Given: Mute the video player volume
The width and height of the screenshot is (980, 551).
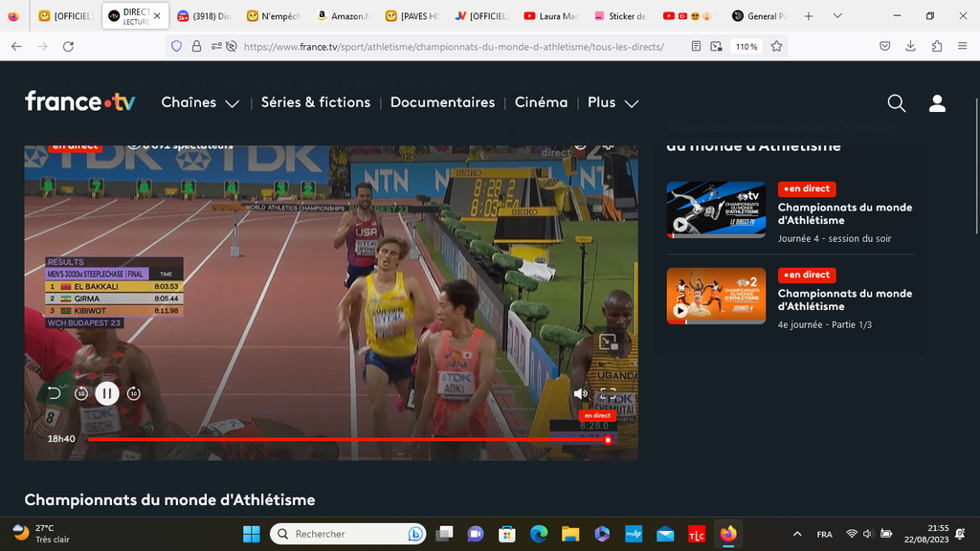Looking at the screenshot, I should [x=580, y=393].
